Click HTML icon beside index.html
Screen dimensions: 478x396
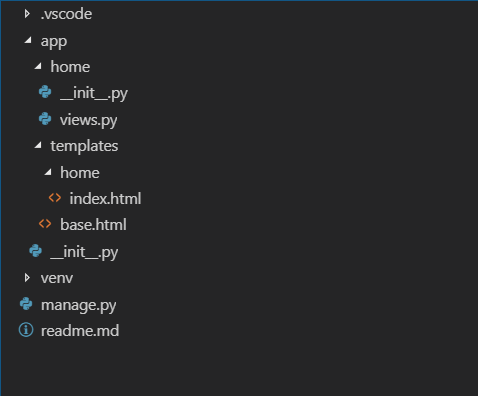[x=55, y=198]
